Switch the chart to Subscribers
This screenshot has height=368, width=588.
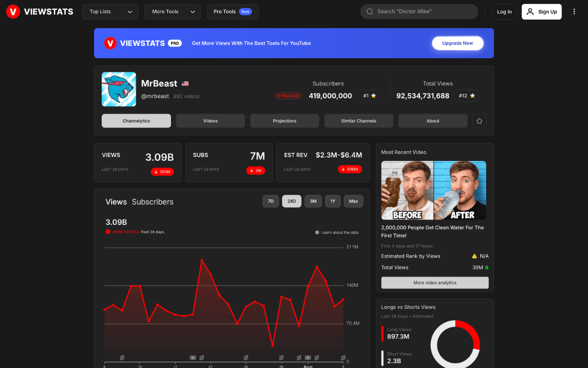click(x=152, y=202)
